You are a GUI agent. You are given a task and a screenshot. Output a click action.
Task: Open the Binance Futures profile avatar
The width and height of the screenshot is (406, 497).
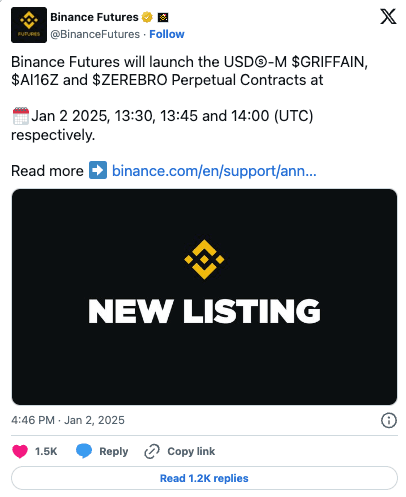(x=29, y=25)
